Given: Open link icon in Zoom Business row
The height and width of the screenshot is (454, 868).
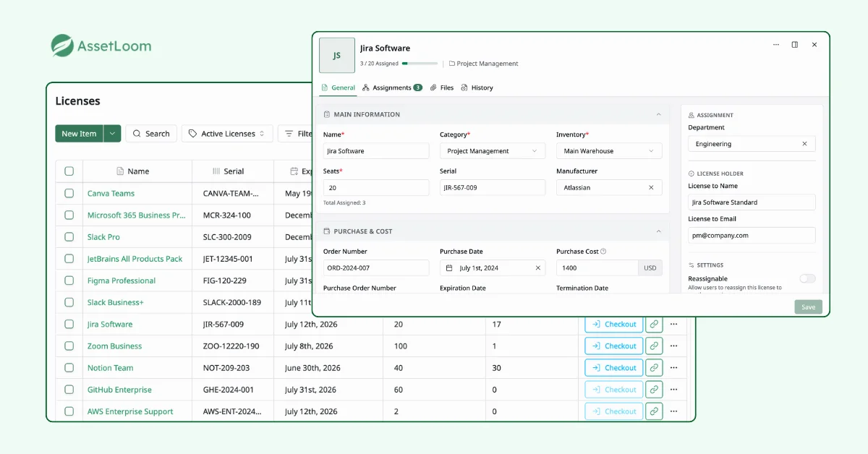Looking at the screenshot, I should [x=654, y=346].
